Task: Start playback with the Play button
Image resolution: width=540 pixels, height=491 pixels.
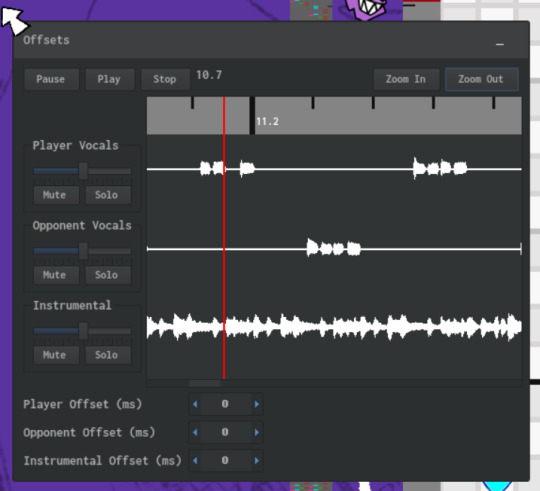Action: [110, 79]
